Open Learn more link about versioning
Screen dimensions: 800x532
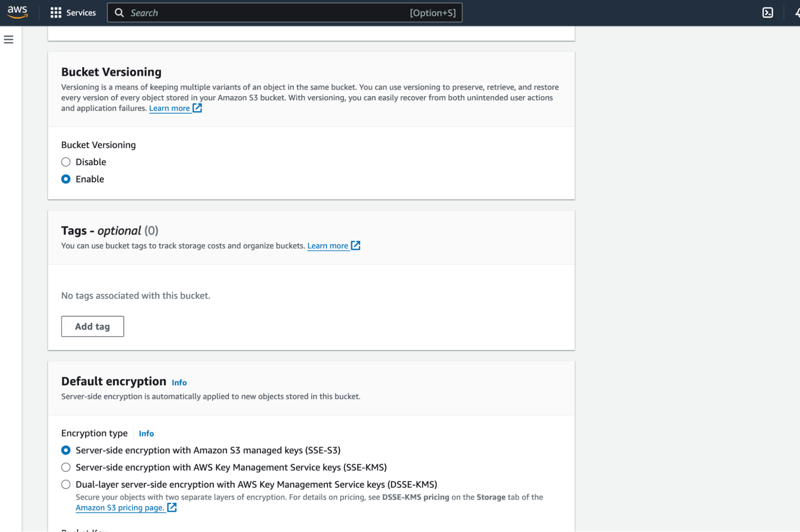tap(169, 108)
